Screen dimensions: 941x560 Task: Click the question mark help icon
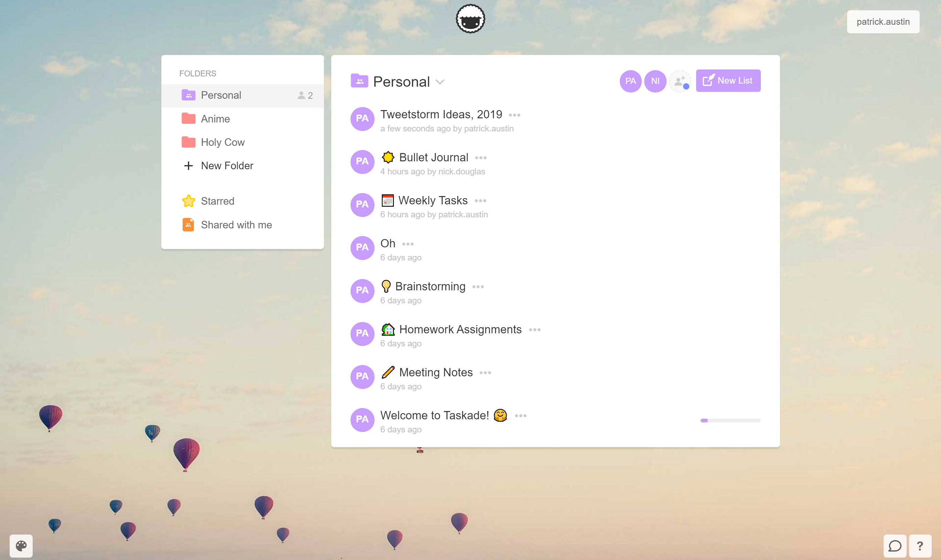(x=920, y=546)
